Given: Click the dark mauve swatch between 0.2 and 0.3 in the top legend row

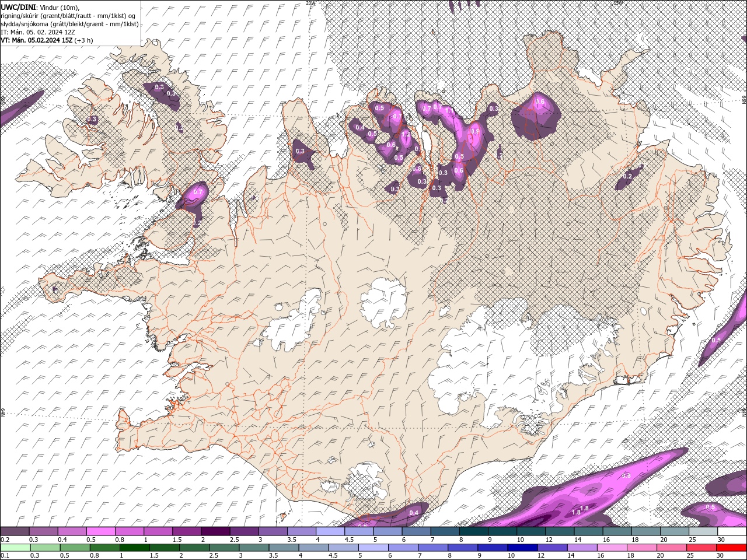Looking at the screenshot, I should click(15, 531).
